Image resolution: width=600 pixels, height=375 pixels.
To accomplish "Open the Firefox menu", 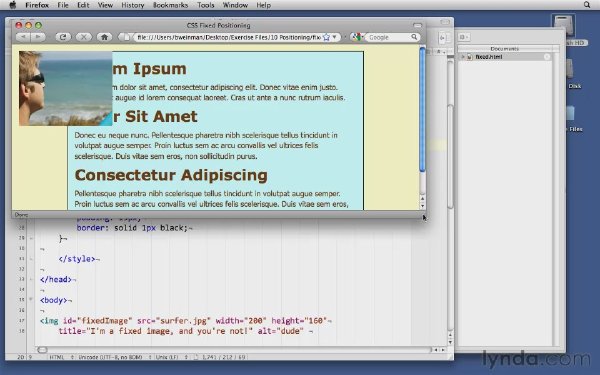I will pyautogui.click(x=37, y=5).
